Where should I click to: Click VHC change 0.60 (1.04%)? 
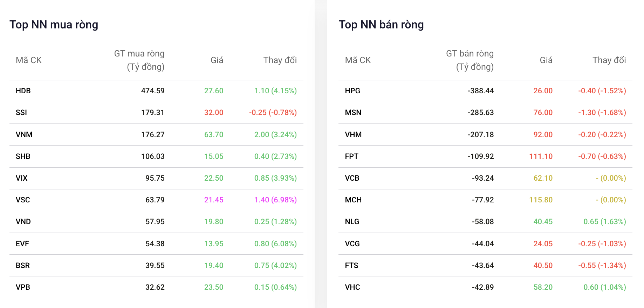[x=605, y=287]
